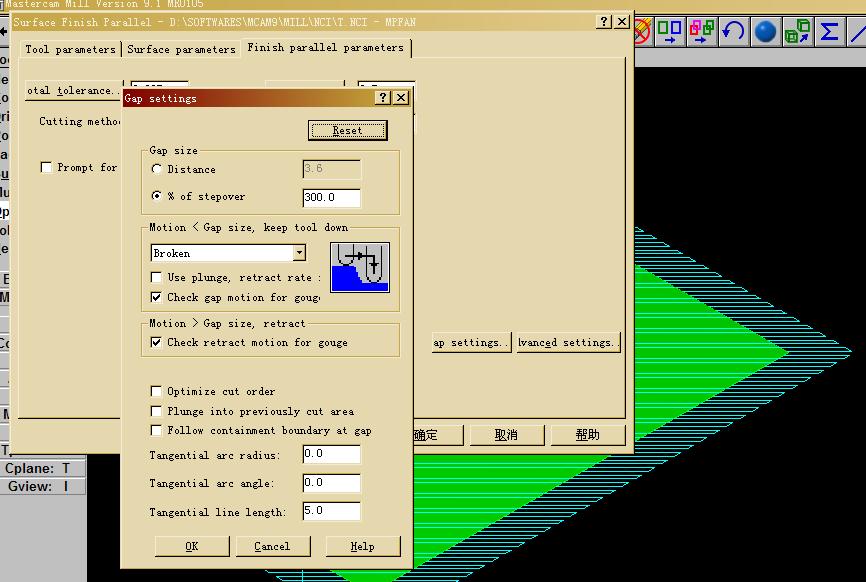Toggle Use plunge, retract rate checkbox
The image size is (866, 582).
coord(156,277)
